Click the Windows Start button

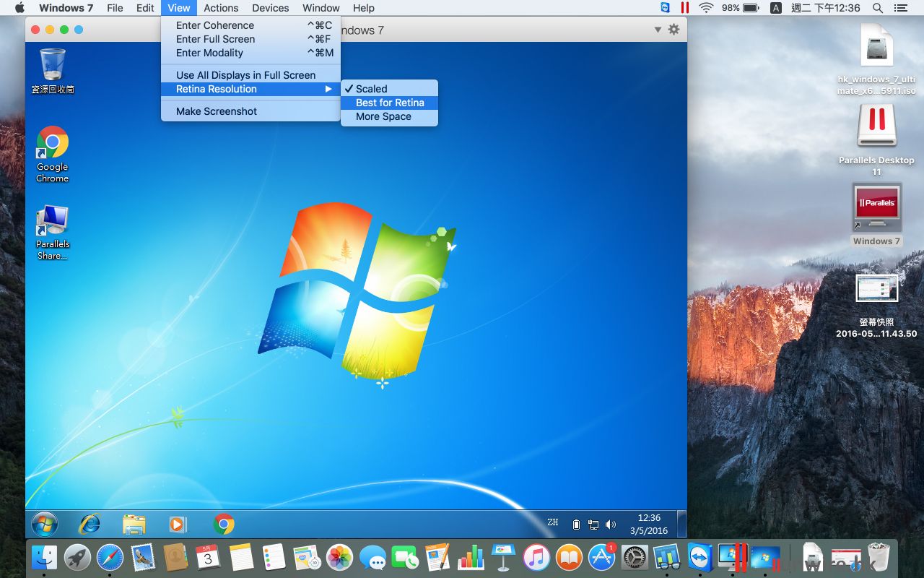45,524
